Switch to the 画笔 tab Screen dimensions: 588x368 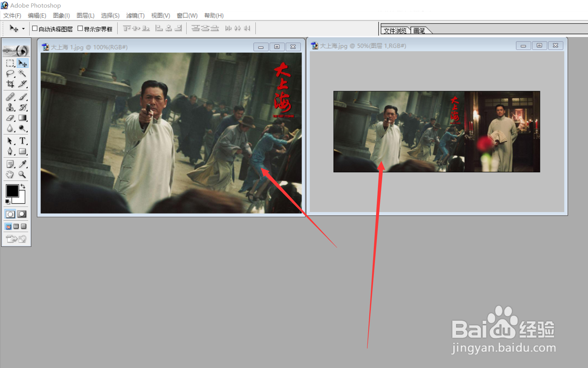pos(419,31)
